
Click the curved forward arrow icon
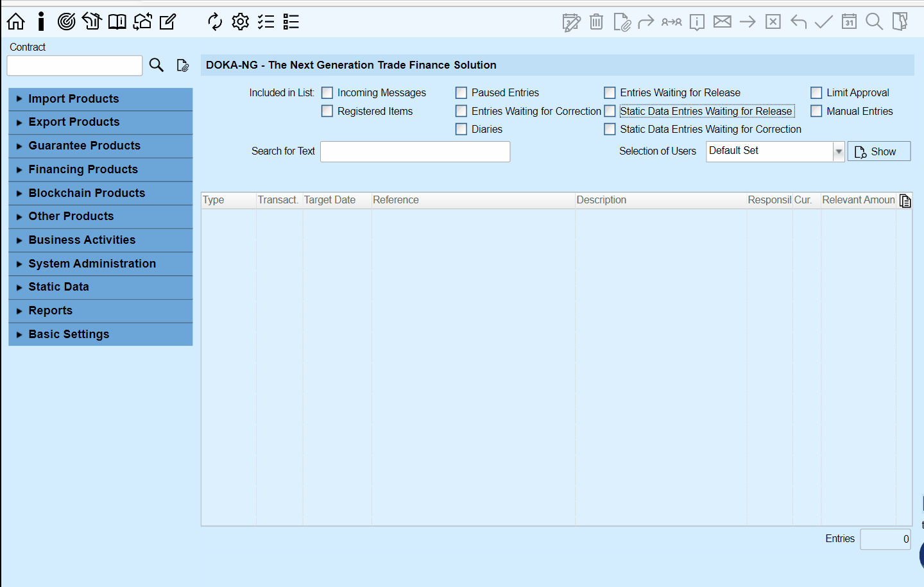click(646, 22)
